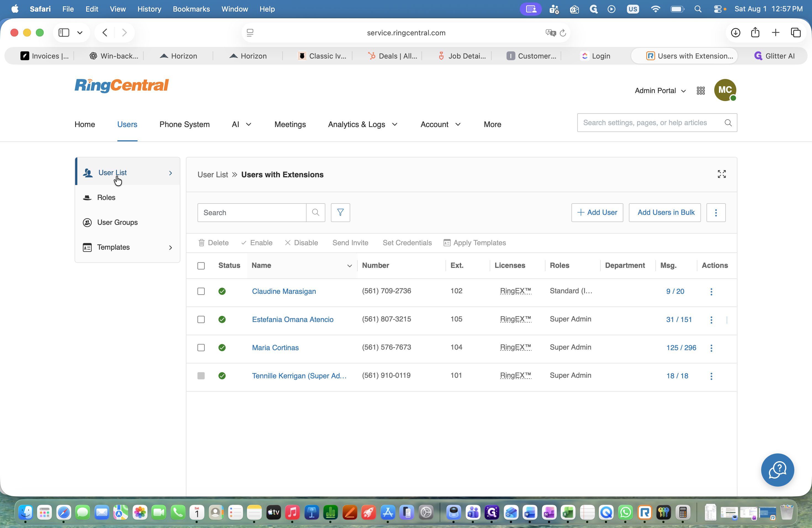This screenshot has width=812, height=528.
Task: Open the Meetings tab
Action: (290, 125)
